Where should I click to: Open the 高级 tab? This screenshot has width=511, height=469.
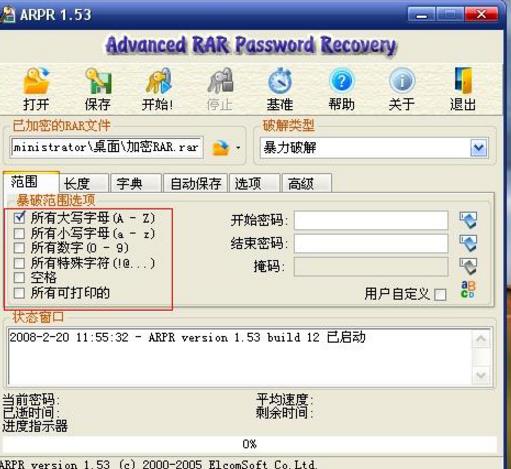coord(307,183)
